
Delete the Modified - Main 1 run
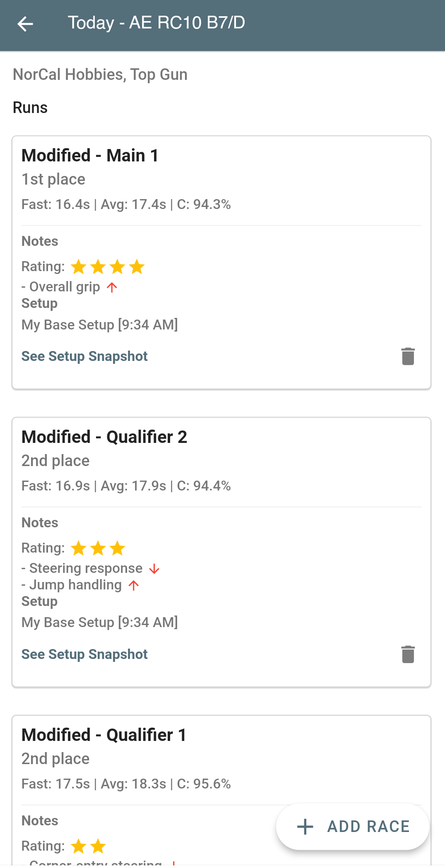pos(408,356)
